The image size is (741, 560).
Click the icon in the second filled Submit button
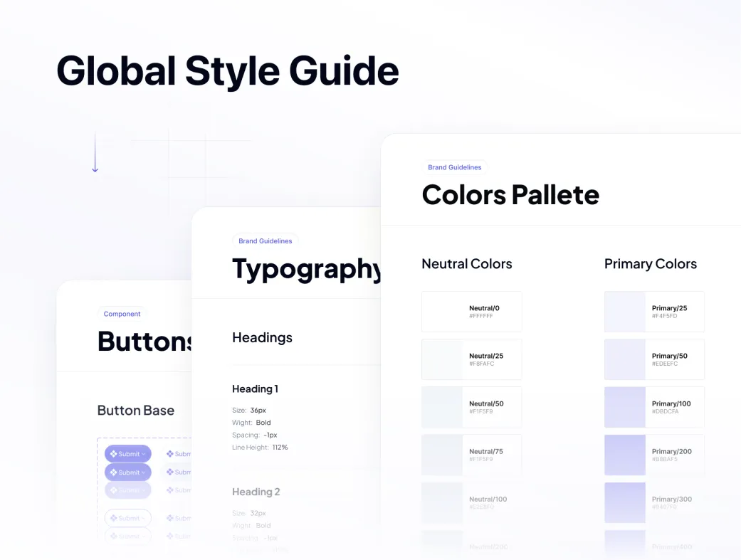(x=113, y=472)
